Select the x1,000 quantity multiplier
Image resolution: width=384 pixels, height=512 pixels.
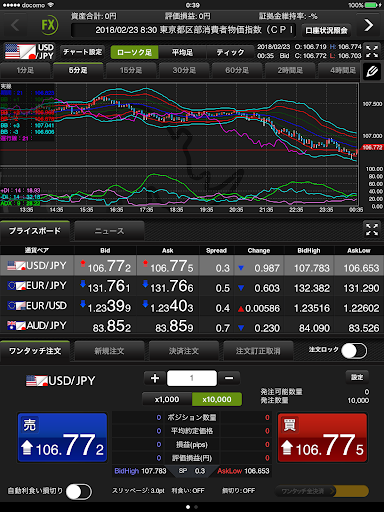click(167, 399)
